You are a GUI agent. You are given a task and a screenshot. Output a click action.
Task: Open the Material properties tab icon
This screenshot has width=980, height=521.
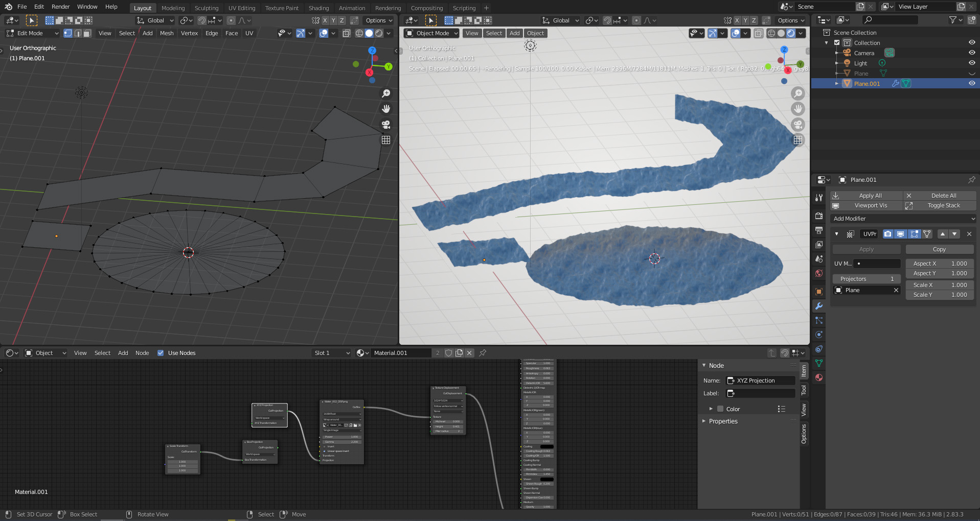coord(819,377)
